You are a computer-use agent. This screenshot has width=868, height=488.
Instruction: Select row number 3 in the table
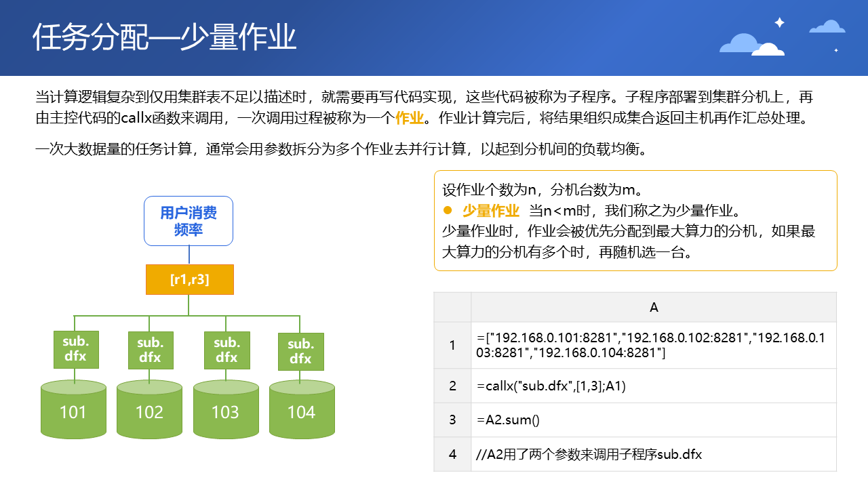point(452,420)
